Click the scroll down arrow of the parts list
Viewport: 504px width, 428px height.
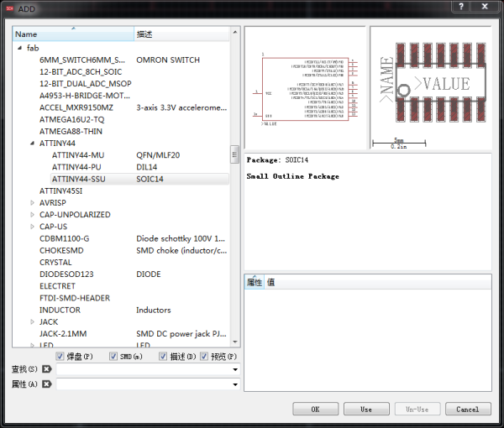coord(235,342)
